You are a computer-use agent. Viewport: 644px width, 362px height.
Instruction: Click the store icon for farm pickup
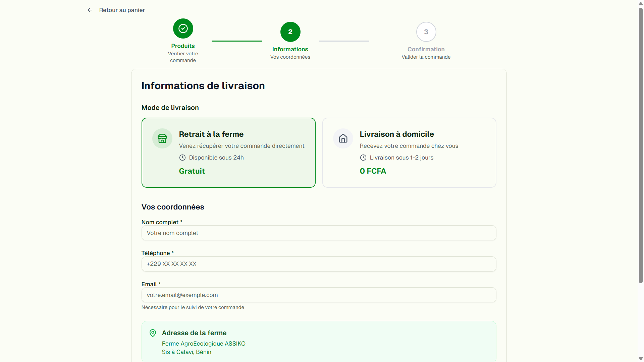coord(162,138)
